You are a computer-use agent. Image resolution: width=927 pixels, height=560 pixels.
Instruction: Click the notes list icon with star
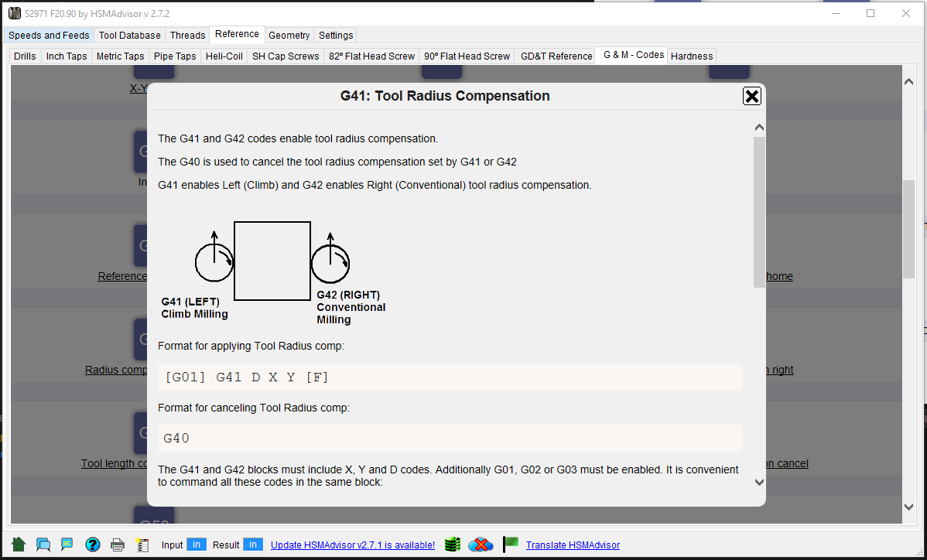[142, 545]
